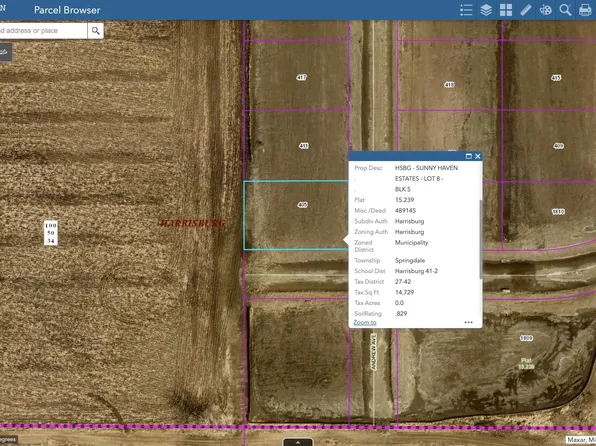Expand the bottom attribute table arrow
Screen dimensions: 596x446
click(x=298, y=442)
